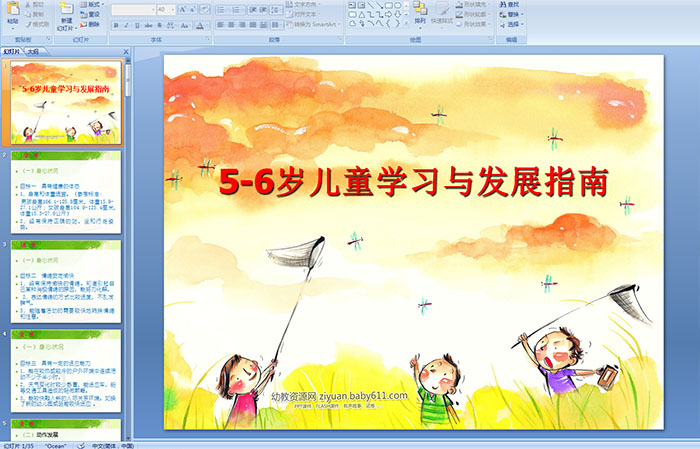Toggle Justify paragraph alignment
The image size is (700, 449).
click(253, 25)
